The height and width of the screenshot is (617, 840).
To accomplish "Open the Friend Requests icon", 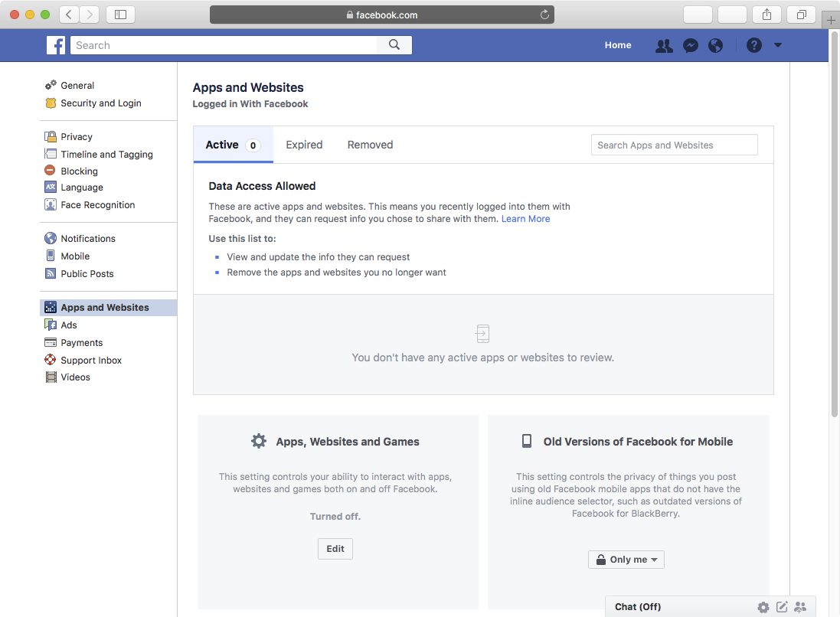I will click(664, 45).
